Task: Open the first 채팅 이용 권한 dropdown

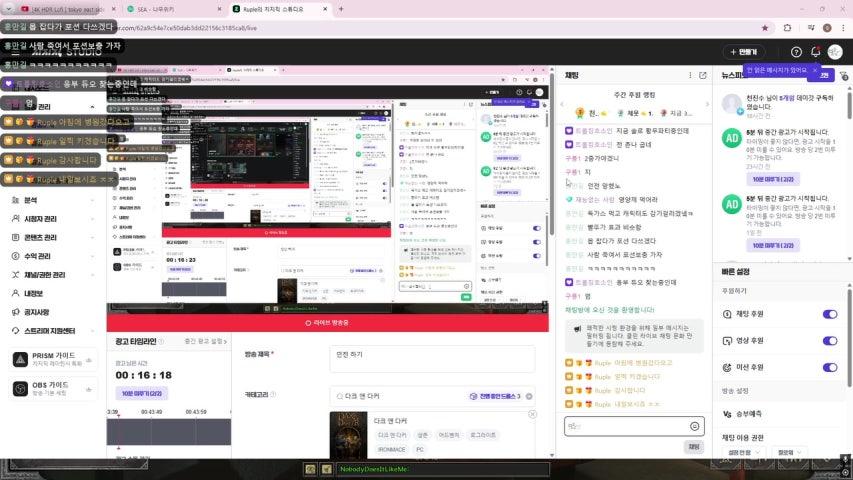Action: click(743, 452)
